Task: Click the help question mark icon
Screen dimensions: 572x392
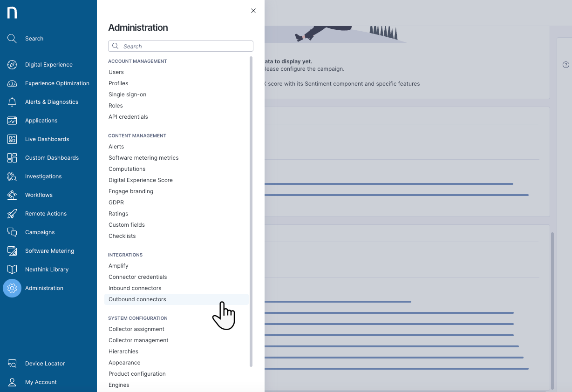Action: 566,65
